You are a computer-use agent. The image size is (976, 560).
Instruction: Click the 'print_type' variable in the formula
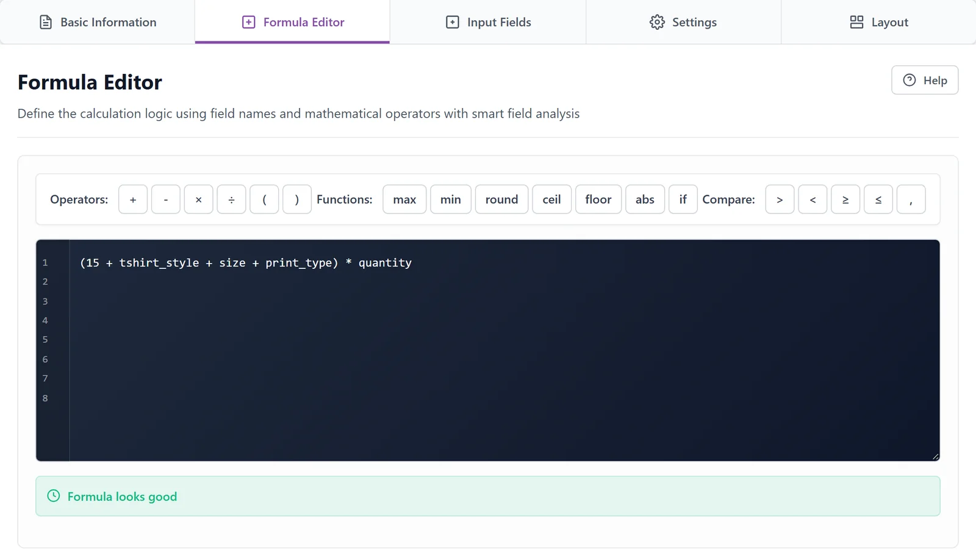point(299,263)
